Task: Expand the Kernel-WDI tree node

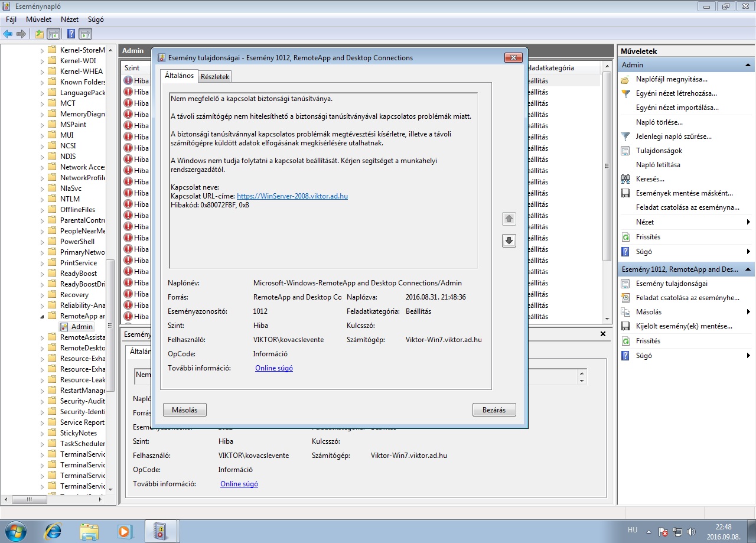Action: coord(42,61)
